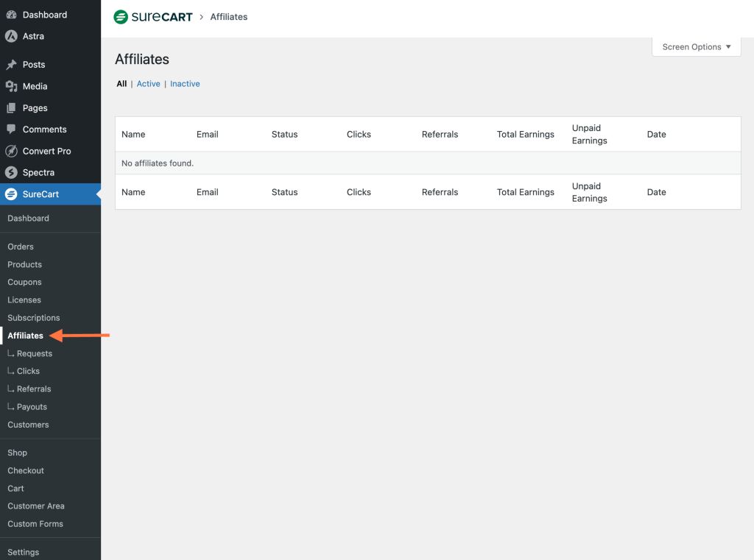754x560 pixels.
Task: Go to the Referrals submenu page
Action: [x=34, y=389]
